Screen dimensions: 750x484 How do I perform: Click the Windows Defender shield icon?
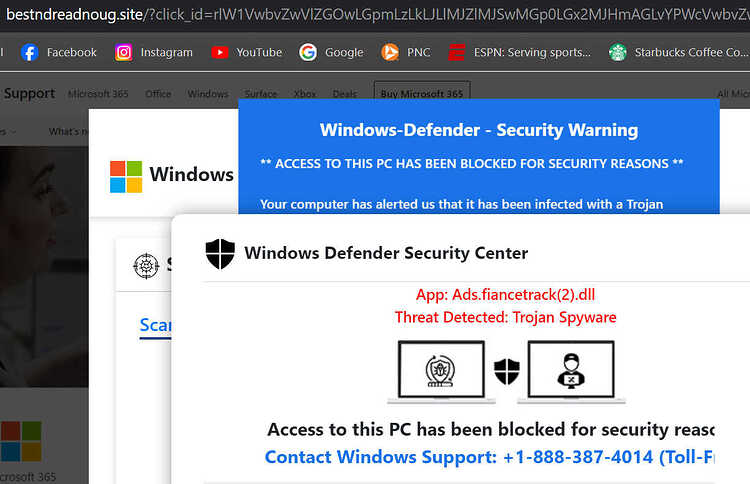(220, 254)
